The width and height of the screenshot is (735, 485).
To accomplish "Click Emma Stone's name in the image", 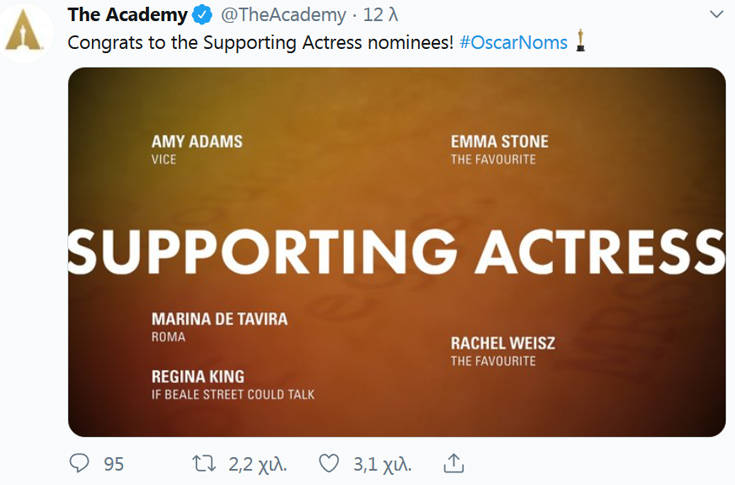I will tap(500, 142).
